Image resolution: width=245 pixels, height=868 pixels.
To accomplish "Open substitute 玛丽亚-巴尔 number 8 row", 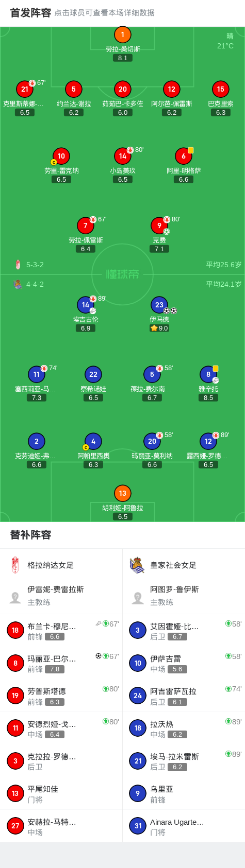I will pyautogui.click(x=61, y=663).
